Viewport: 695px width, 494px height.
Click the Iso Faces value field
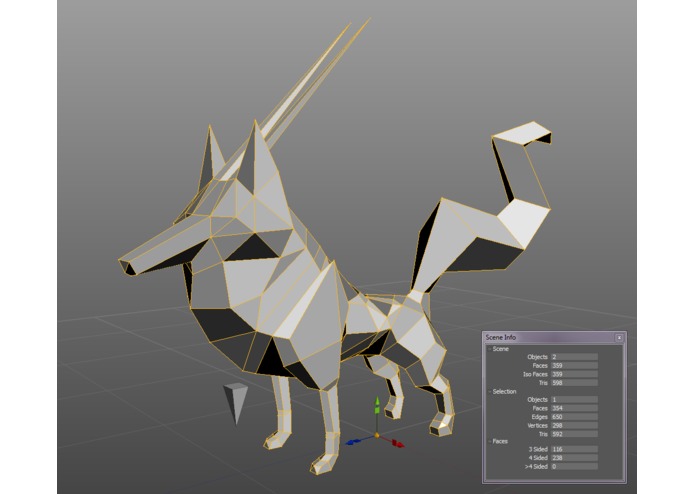click(x=574, y=374)
